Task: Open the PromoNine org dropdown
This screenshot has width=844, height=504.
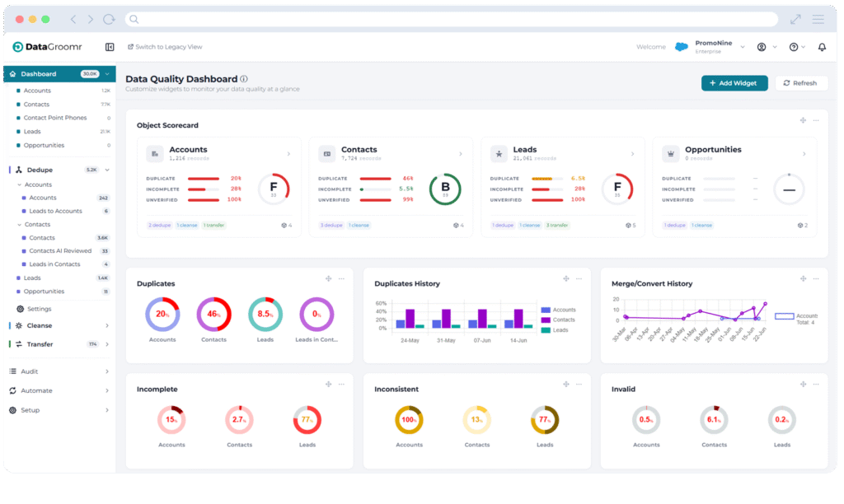Action: [743, 47]
